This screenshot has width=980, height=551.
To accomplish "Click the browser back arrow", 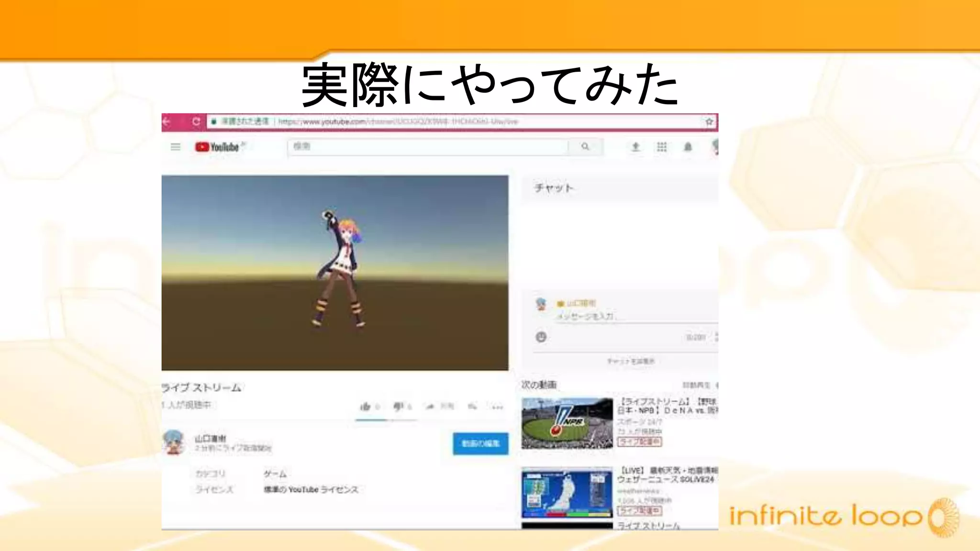I will point(166,122).
